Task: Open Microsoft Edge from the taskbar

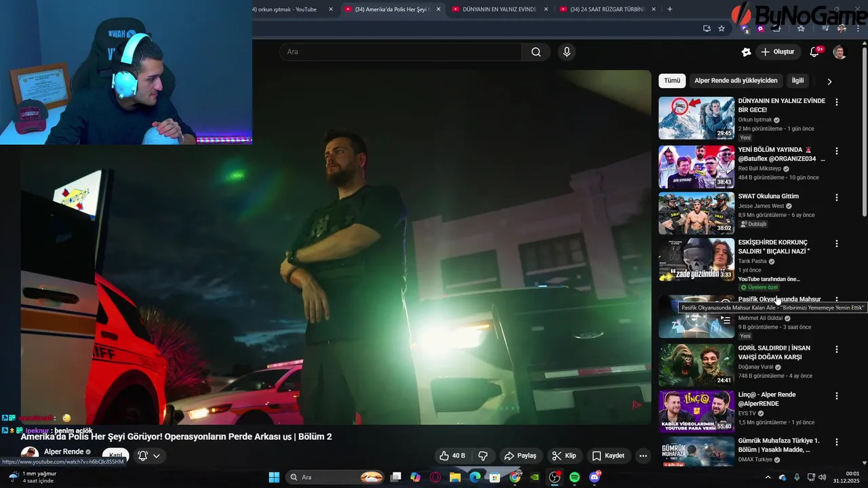Action: click(475, 477)
